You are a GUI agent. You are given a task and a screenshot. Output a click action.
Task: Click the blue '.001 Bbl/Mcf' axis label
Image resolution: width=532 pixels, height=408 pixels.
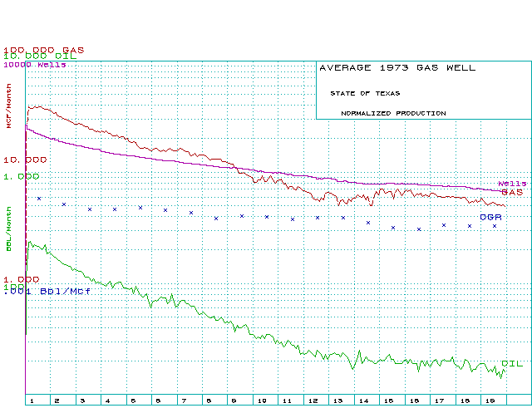(48, 292)
